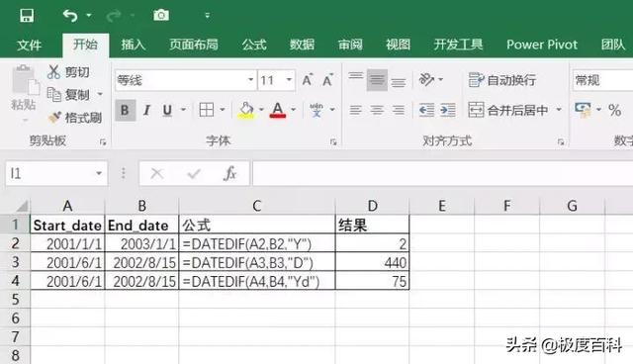Click the 复制 copy button
The image size is (633, 364).
click(68, 94)
